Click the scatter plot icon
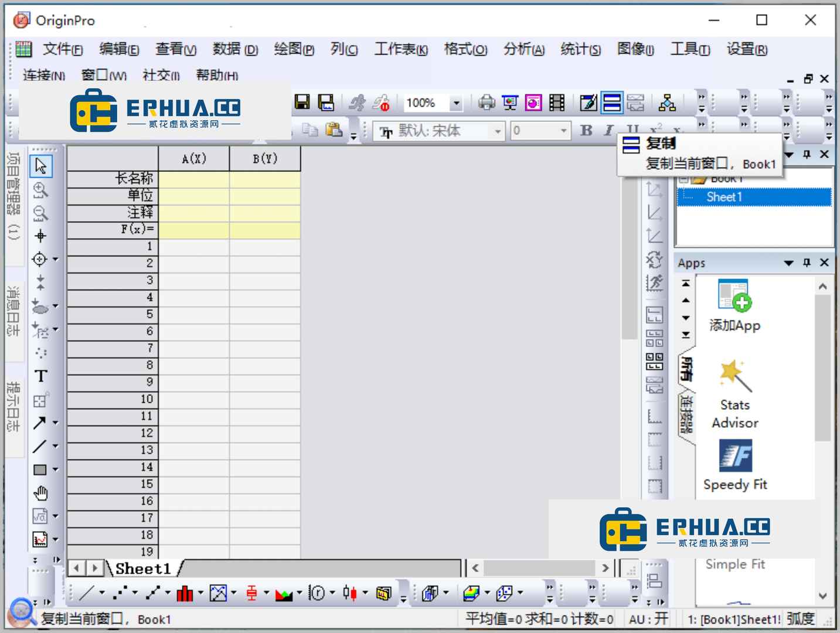 (x=120, y=594)
